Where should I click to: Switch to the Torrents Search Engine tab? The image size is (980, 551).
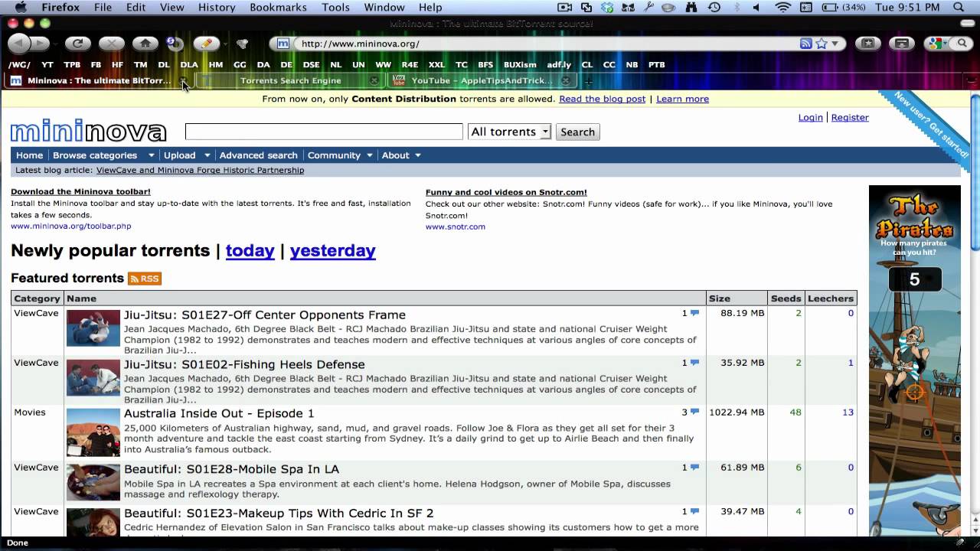(x=291, y=80)
